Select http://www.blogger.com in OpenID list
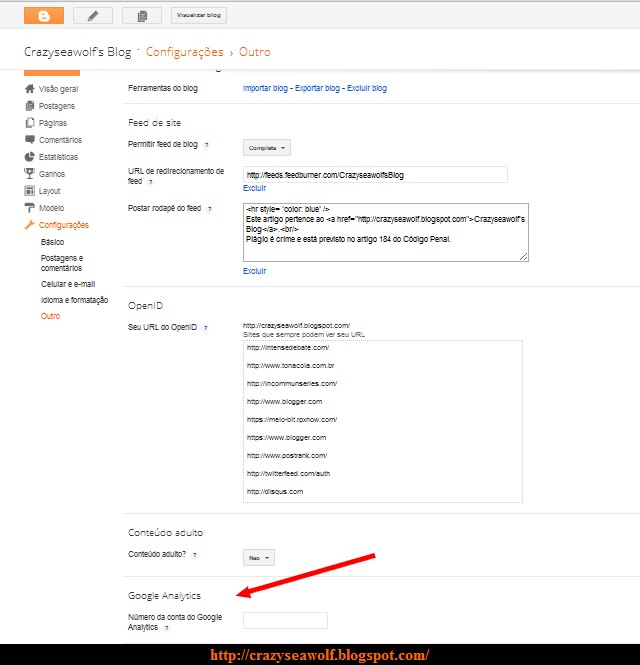This screenshot has width=640, height=665. pyautogui.click(x=285, y=402)
